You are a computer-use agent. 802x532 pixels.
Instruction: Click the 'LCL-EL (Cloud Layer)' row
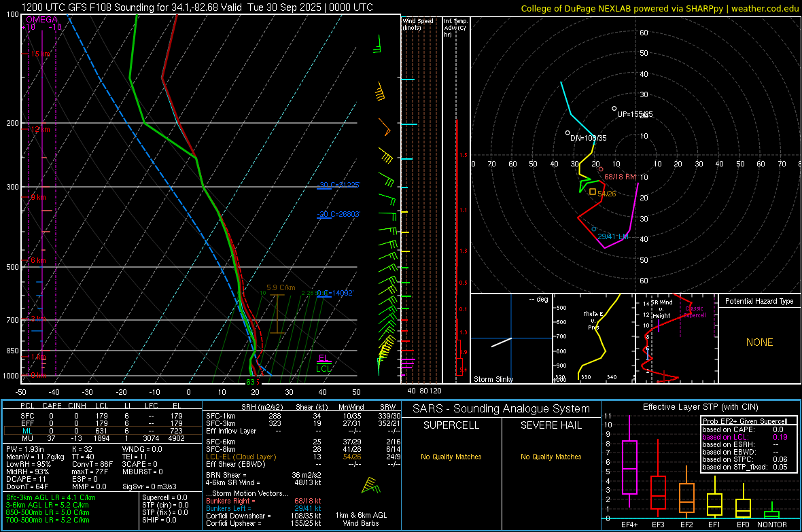[303, 457]
